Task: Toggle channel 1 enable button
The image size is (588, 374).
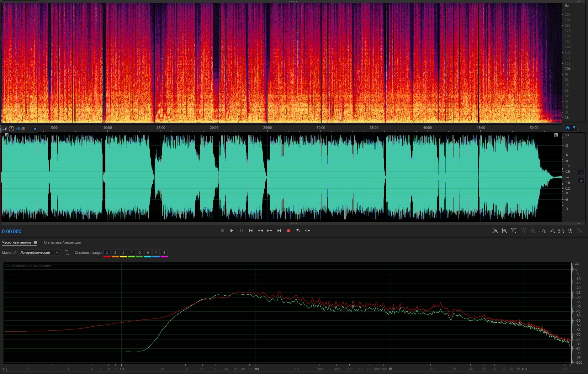Action: 581,173
